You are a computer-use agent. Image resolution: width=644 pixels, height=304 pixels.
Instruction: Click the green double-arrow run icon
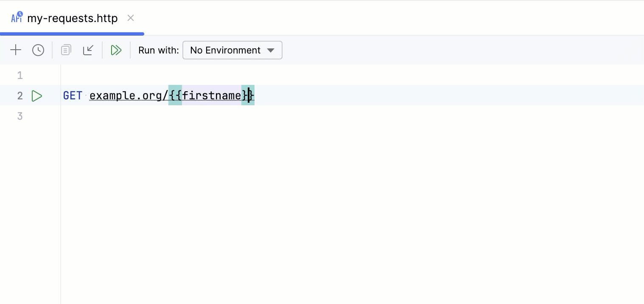[116, 50]
